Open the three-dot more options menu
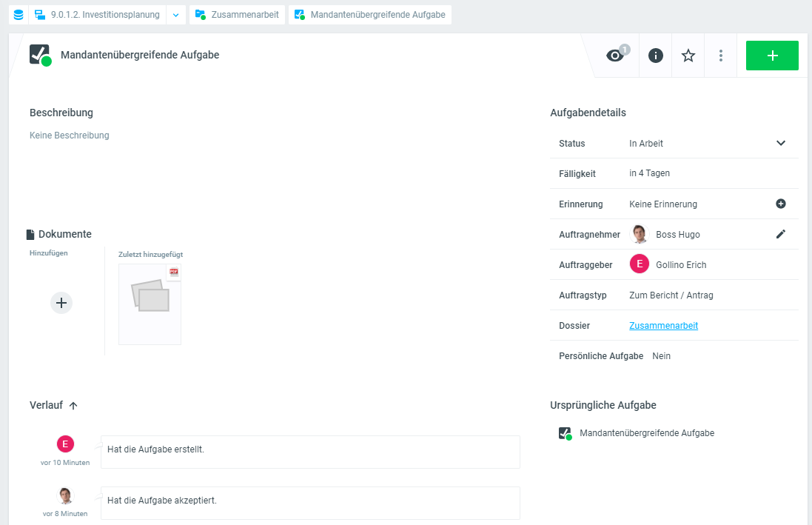 721,56
